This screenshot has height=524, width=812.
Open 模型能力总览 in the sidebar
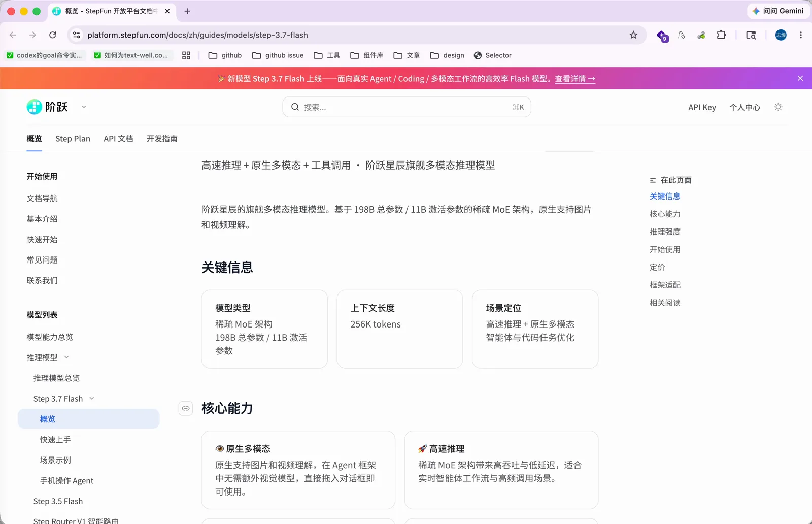coord(50,337)
